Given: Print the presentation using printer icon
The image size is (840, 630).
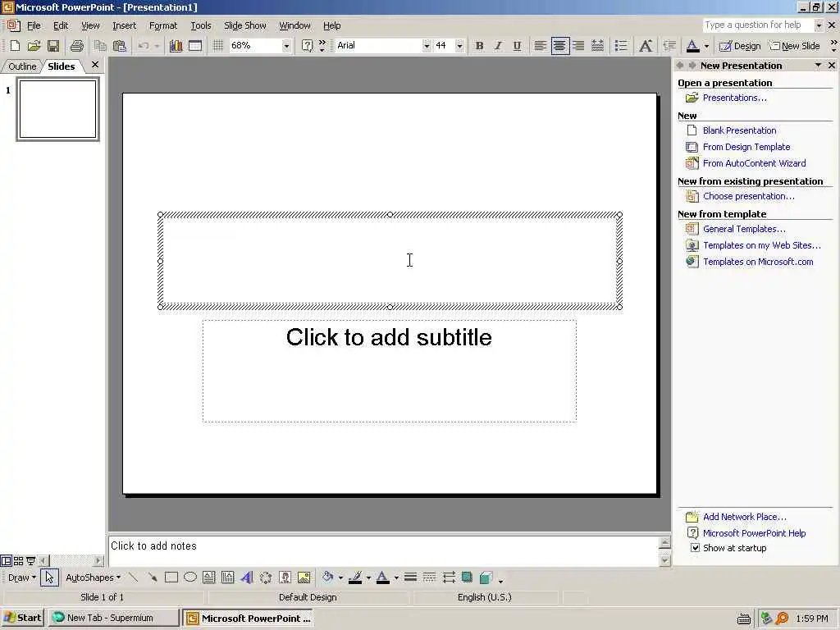Looking at the screenshot, I should pyautogui.click(x=76, y=46).
